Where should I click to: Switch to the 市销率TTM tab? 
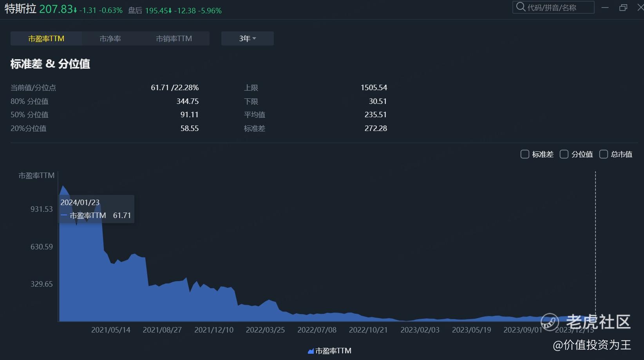(174, 38)
